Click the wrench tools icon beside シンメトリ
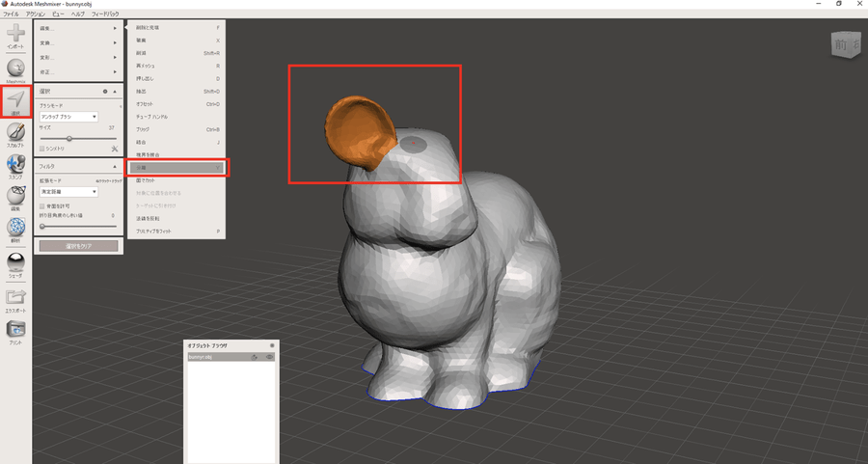Image resolution: width=868 pixels, height=464 pixels. pyautogui.click(x=115, y=149)
